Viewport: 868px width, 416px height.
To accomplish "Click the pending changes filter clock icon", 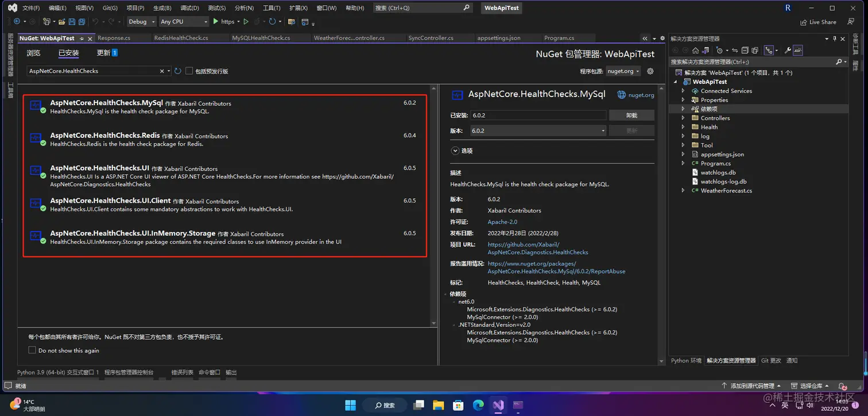I will tap(719, 51).
